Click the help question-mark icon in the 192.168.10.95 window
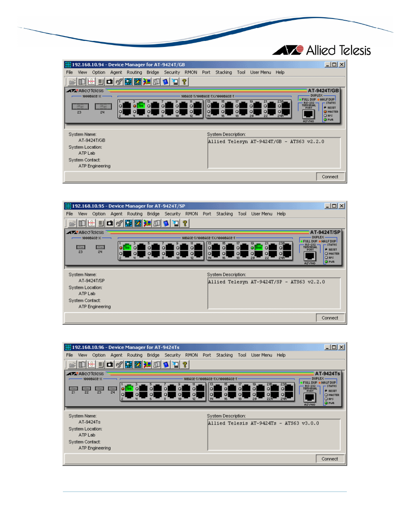The width and height of the screenshot is (411, 532). [185, 223]
